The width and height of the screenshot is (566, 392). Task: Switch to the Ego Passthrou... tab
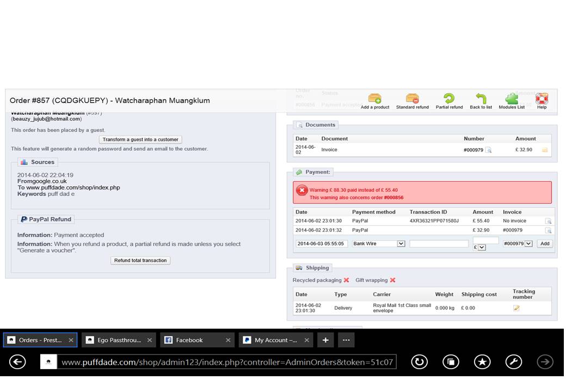point(119,340)
